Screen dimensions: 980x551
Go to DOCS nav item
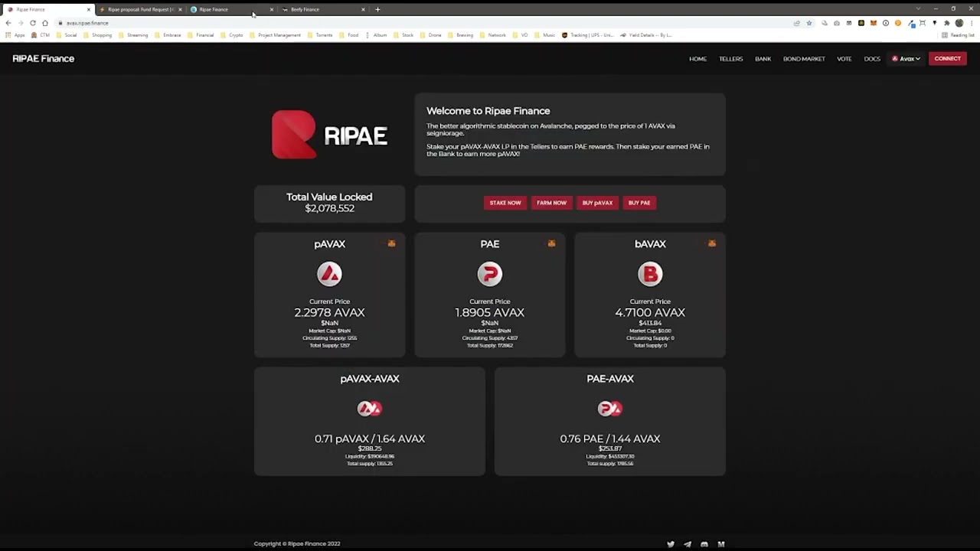pyautogui.click(x=872, y=59)
